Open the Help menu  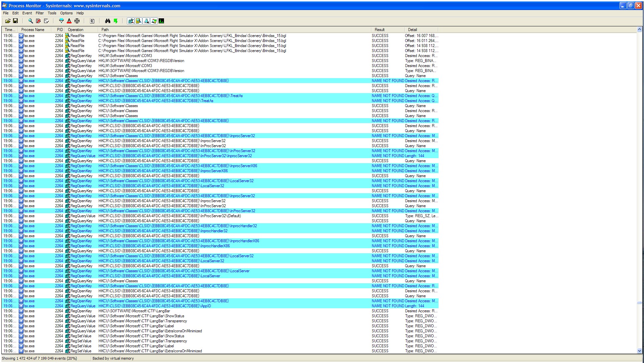coord(80,13)
